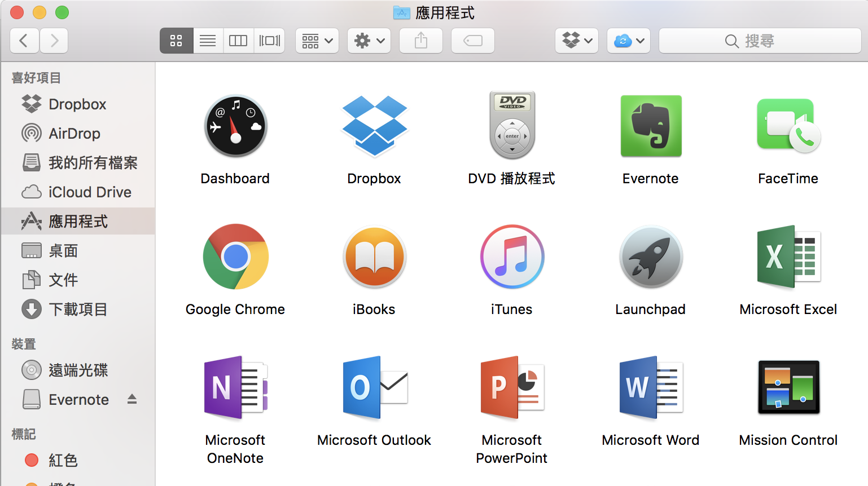The width and height of the screenshot is (868, 486).
Task: Open the cloud sync toolbar dropdown
Action: [629, 41]
